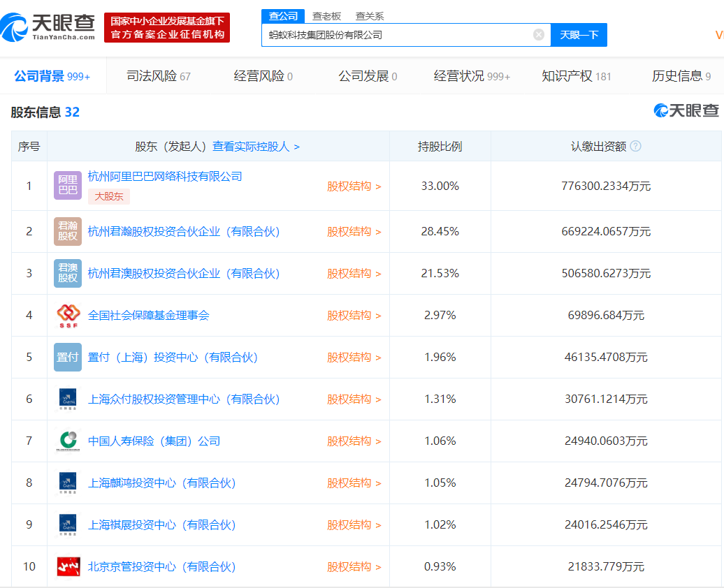724x588 pixels.
Task: Expand 股权结构 for 杭州阿里巴巴网络科技
Action: coord(354,186)
